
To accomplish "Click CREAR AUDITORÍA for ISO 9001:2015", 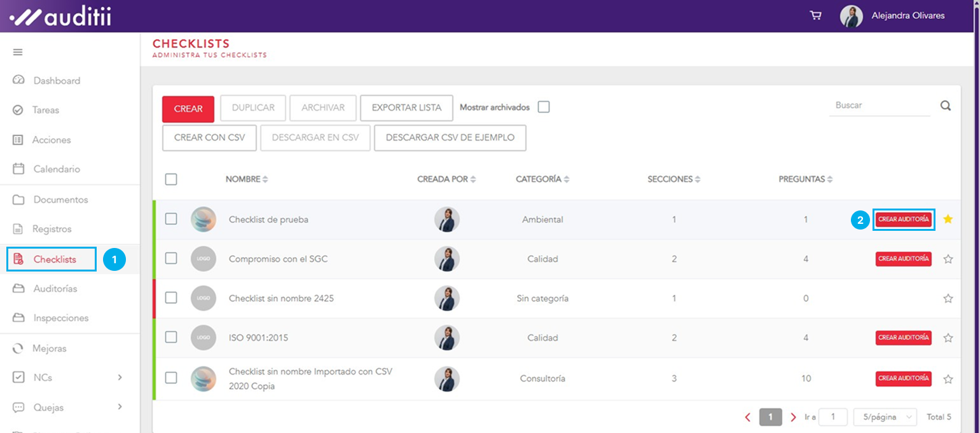I will (903, 338).
